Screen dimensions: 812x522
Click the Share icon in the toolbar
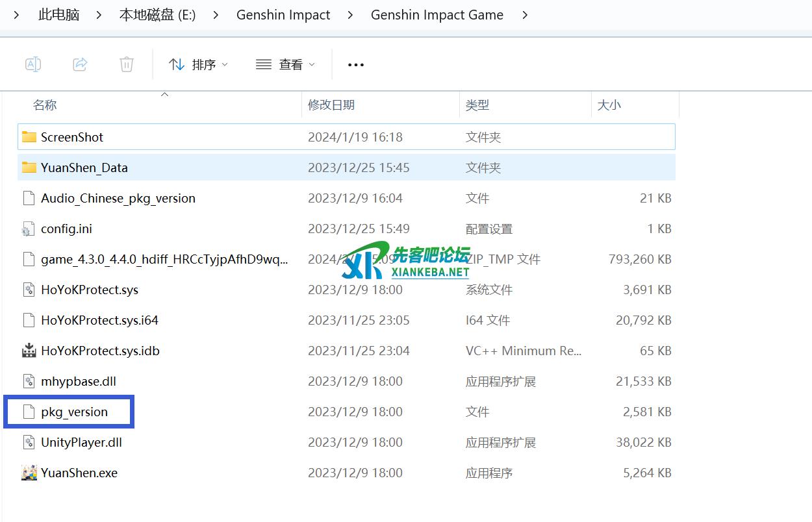(80, 64)
